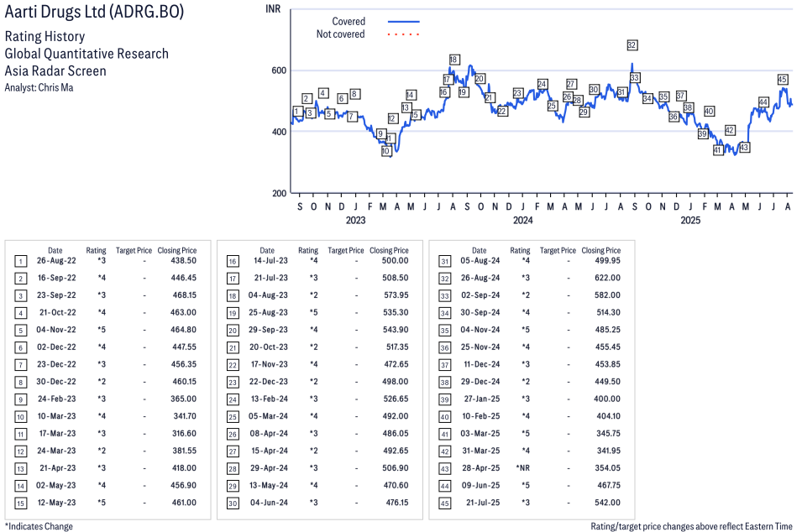This screenshot has height=532, width=802.
Task: Select the Eastern Time footnote text
Action: pos(691,526)
